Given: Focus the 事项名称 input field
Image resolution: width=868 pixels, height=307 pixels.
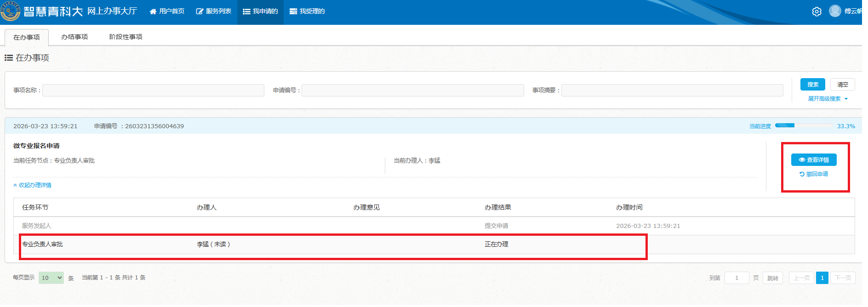Looking at the screenshot, I should click(153, 91).
